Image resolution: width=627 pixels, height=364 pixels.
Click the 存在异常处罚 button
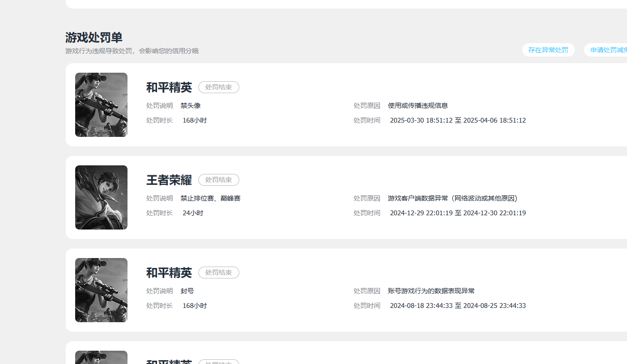pos(548,50)
